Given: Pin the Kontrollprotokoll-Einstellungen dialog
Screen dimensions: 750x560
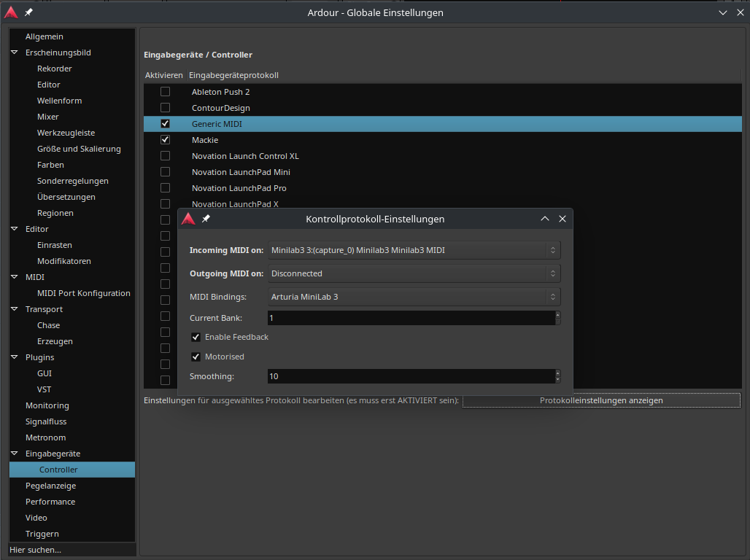Looking at the screenshot, I should point(206,219).
